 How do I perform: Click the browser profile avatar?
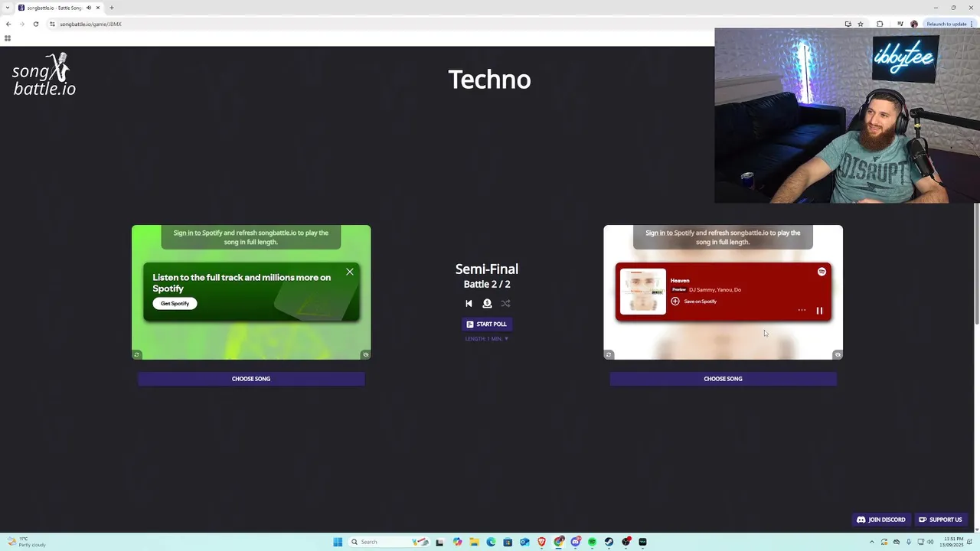point(914,24)
